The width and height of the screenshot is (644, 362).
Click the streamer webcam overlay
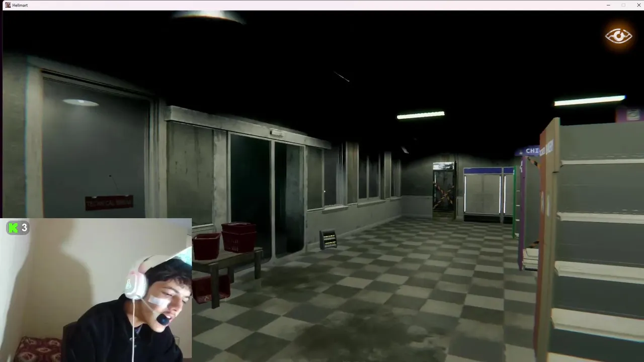pyautogui.click(x=96, y=290)
